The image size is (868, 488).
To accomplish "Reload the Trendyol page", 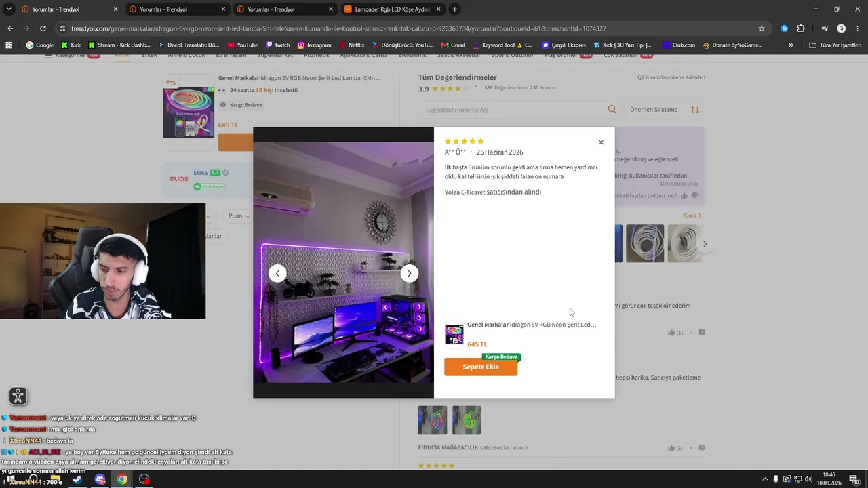I will 43,28.
